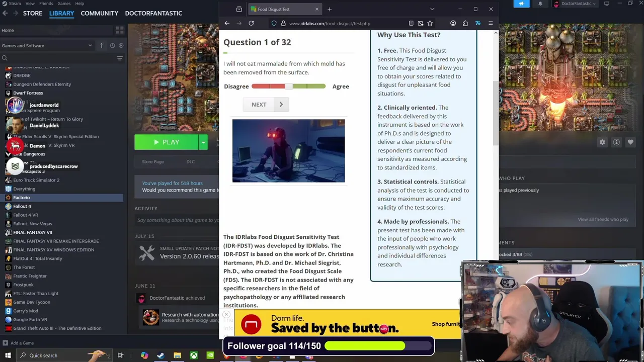This screenshot has width=644, height=362.
Task: Open the Xbox app on the taskbar
Action: [x=194, y=355]
